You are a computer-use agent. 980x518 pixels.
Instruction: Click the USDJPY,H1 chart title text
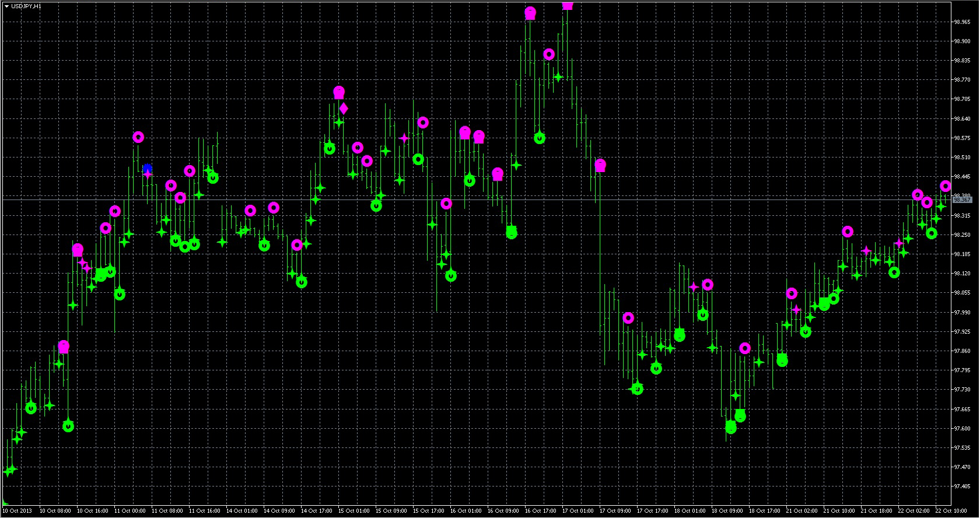pos(26,6)
